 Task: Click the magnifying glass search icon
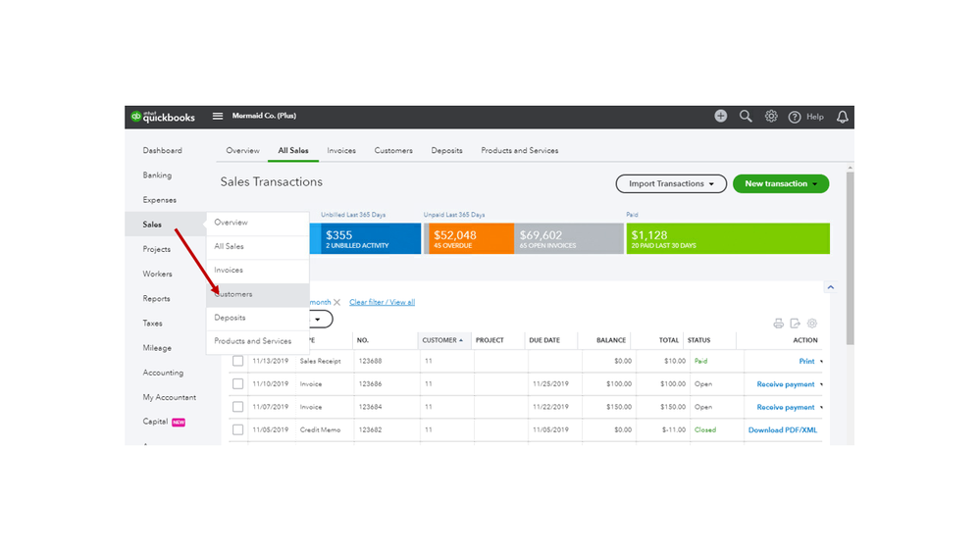[x=746, y=117]
